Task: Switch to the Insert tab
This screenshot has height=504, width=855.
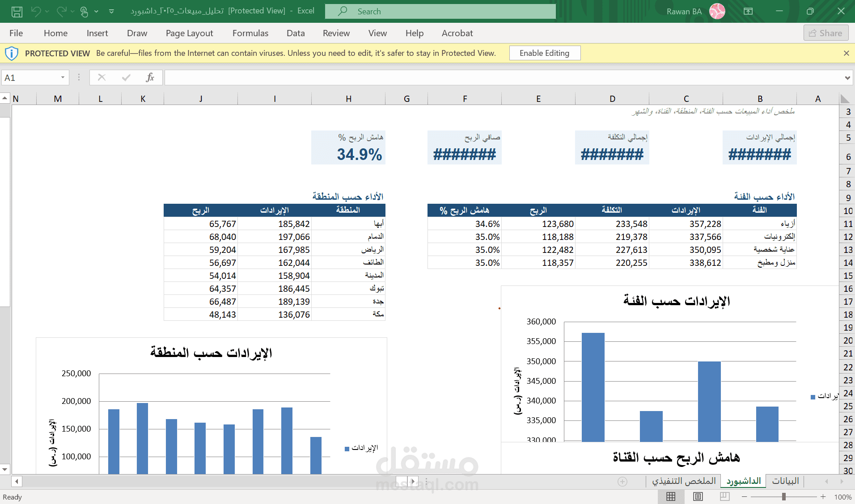Action: coord(97,33)
